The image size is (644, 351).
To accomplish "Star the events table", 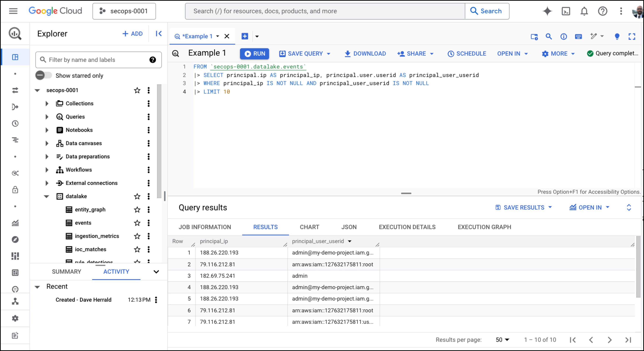I will (x=137, y=223).
